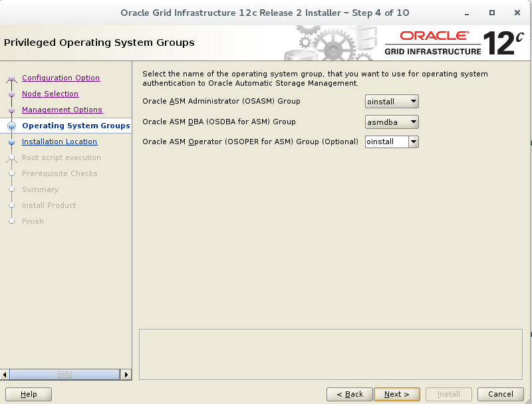Click the Node Selection step bullet
Screen dimensions: 532x404
click(x=11, y=94)
